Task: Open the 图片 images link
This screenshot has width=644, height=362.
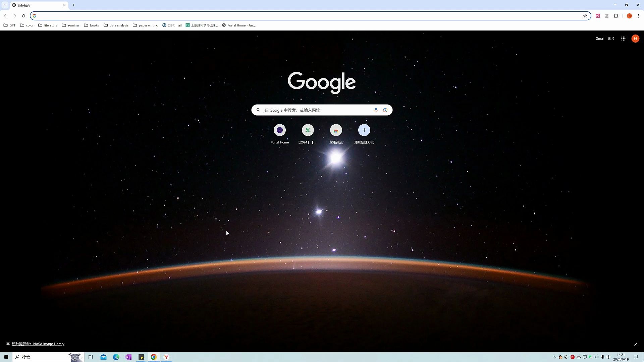Action: (x=611, y=39)
